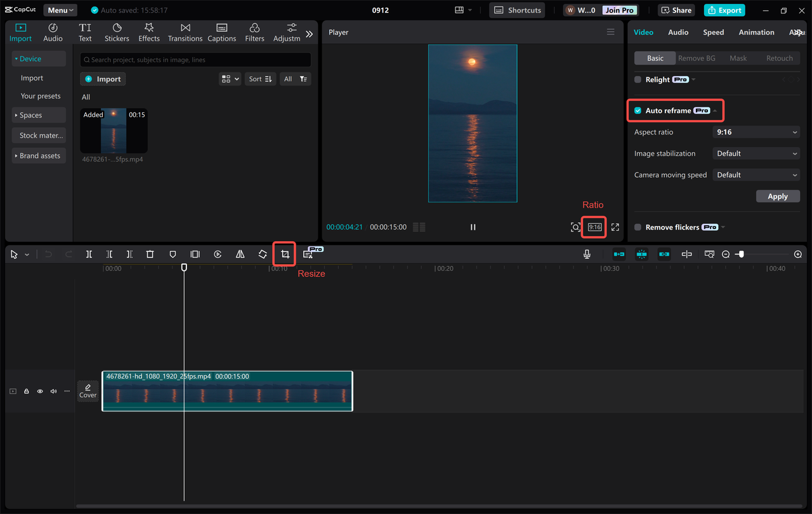Enable the Relight effect toggle
The height and width of the screenshot is (514, 812).
(x=638, y=79)
